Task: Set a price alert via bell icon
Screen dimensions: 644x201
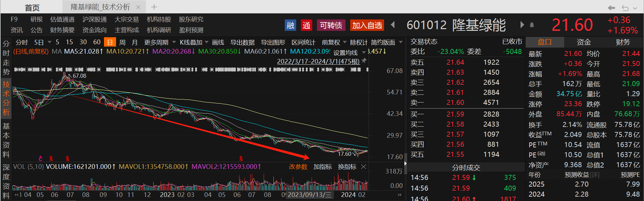Action: [532, 25]
